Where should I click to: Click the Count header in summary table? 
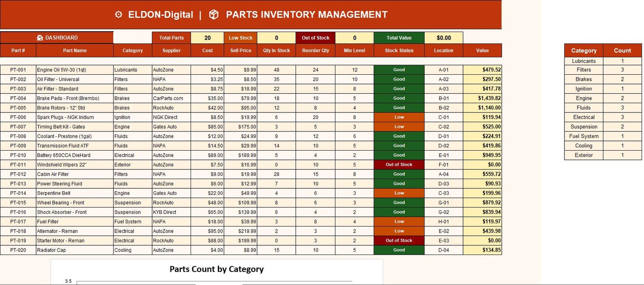622,51
